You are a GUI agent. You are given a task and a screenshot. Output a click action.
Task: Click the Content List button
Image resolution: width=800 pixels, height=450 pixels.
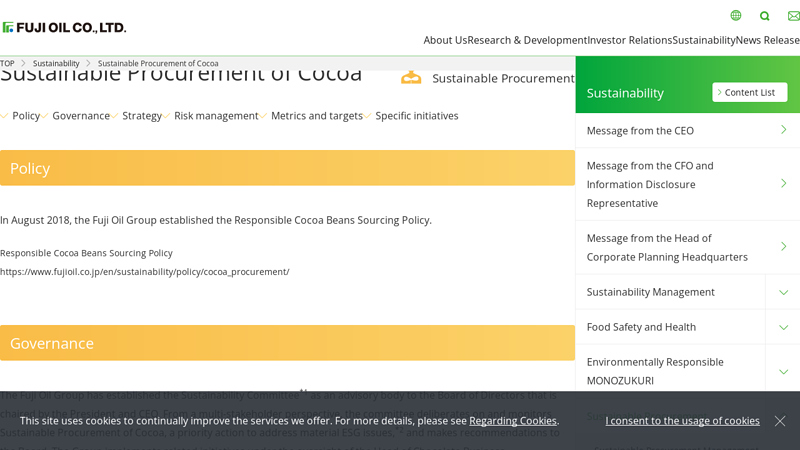point(749,92)
